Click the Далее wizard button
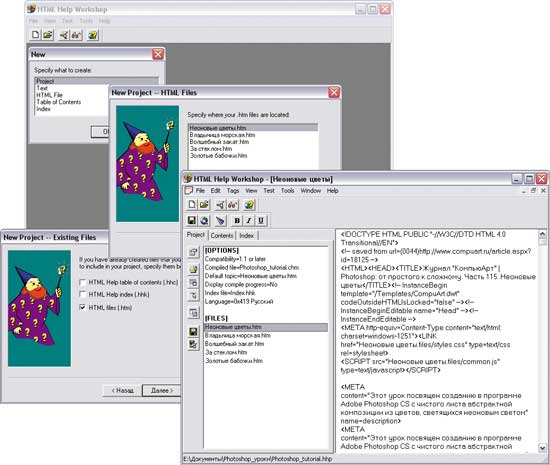 coord(161,391)
